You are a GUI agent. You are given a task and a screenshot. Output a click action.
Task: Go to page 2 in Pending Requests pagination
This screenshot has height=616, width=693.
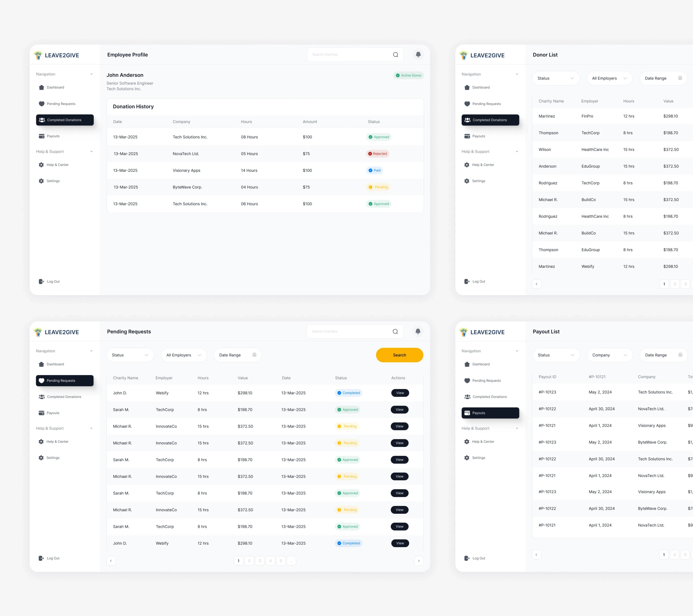tap(249, 561)
